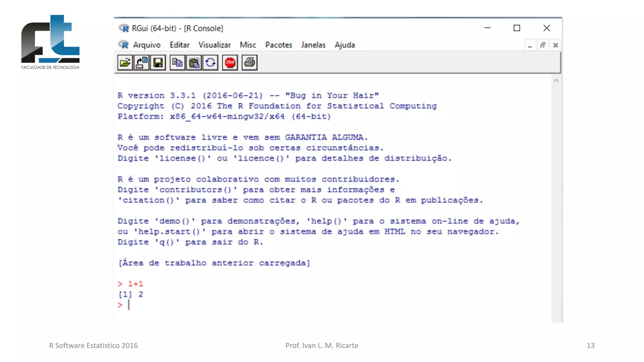Open the Ajuda menu

click(x=345, y=45)
